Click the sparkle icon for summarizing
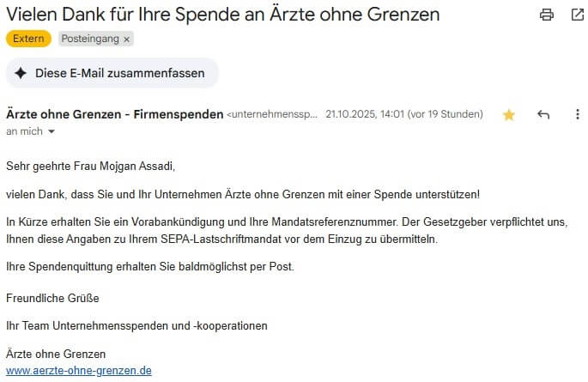The image size is (588, 382). 21,74
